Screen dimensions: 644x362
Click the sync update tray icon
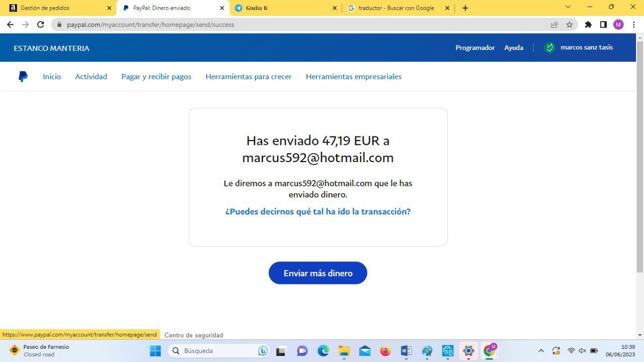556,351
